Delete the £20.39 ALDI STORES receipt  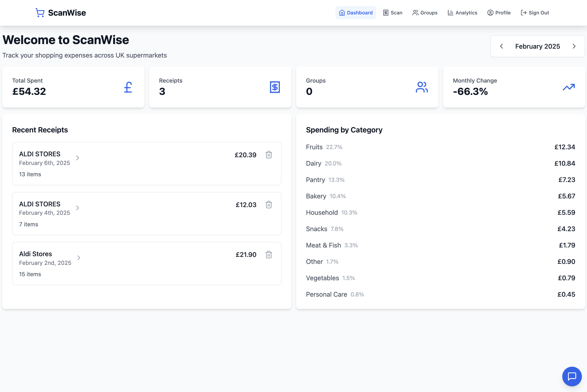click(268, 155)
